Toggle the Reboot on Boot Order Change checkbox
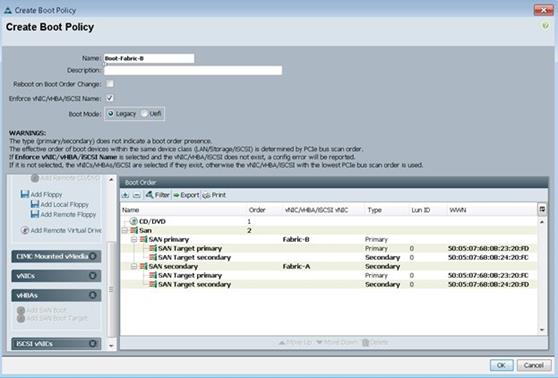 click(110, 84)
